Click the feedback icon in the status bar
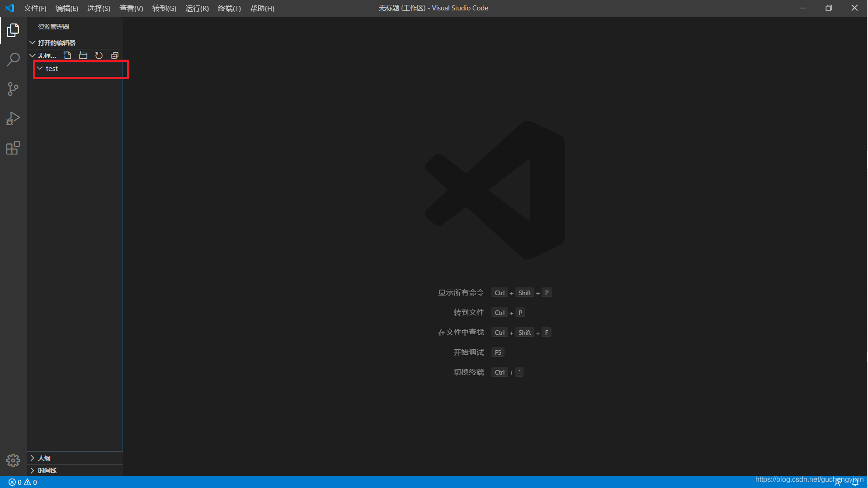Viewport: 868px width, 488px height. pyautogui.click(x=838, y=483)
